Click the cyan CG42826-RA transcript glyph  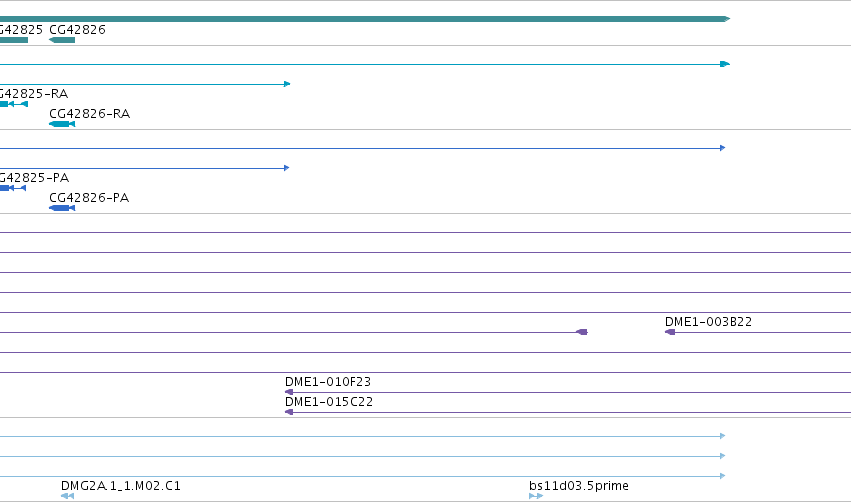point(62,124)
